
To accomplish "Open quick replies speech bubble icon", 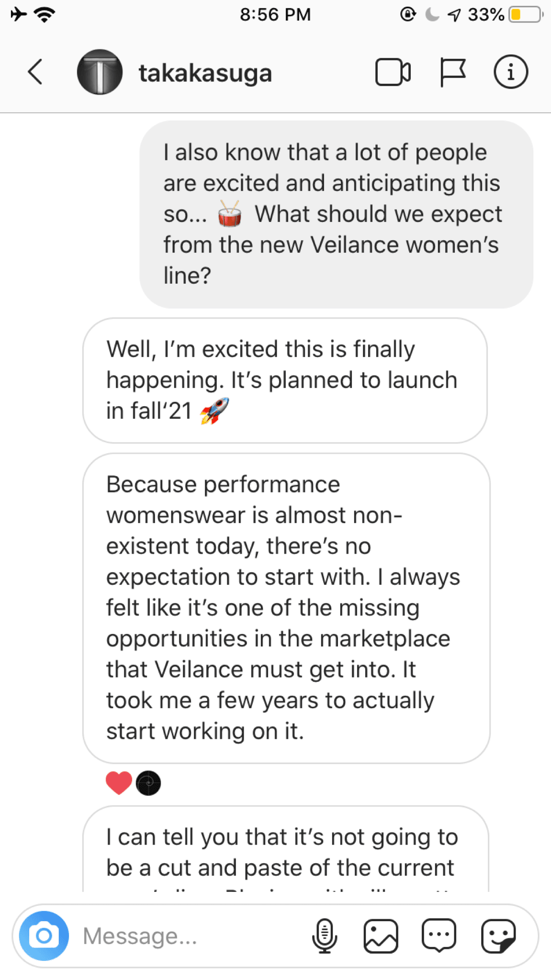I will pos(439,935).
